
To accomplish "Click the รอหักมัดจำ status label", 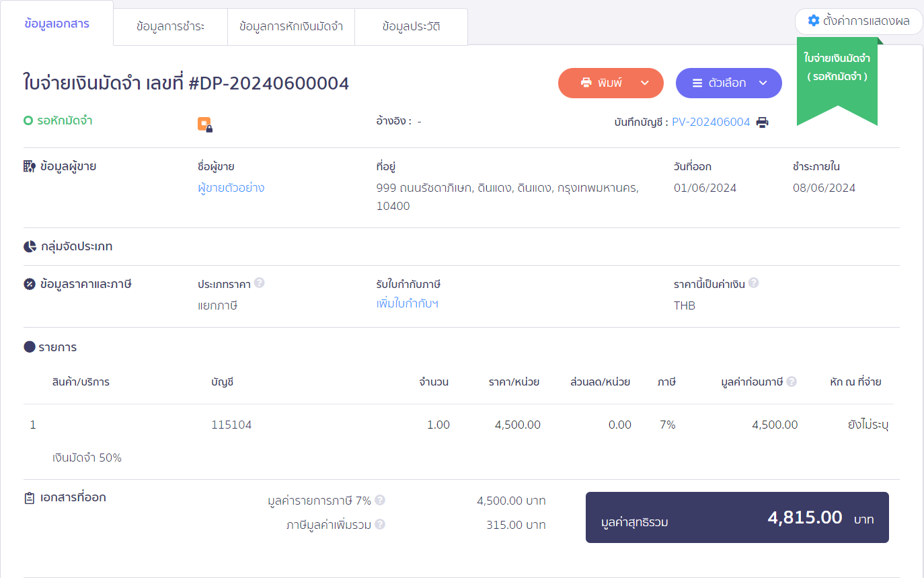I will 65,121.
